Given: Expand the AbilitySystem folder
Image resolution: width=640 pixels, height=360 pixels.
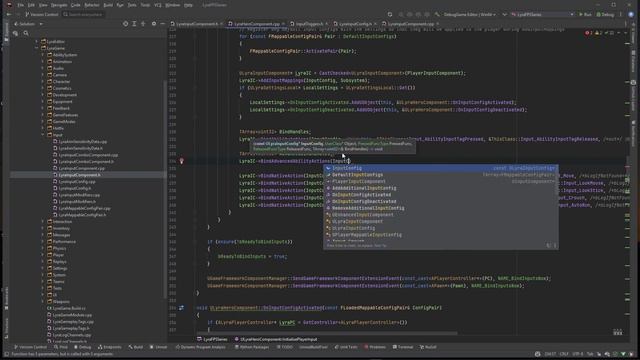Looking at the screenshot, I should click(43, 55).
